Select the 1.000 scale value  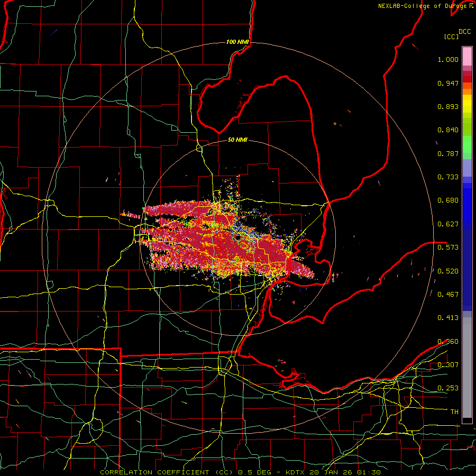448,59
